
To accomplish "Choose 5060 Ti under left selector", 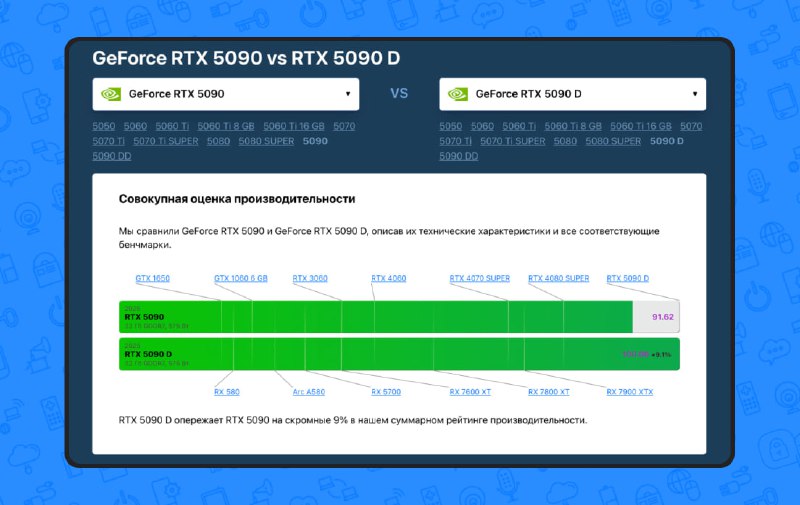I will pyautogui.click(x=172, y=126).
